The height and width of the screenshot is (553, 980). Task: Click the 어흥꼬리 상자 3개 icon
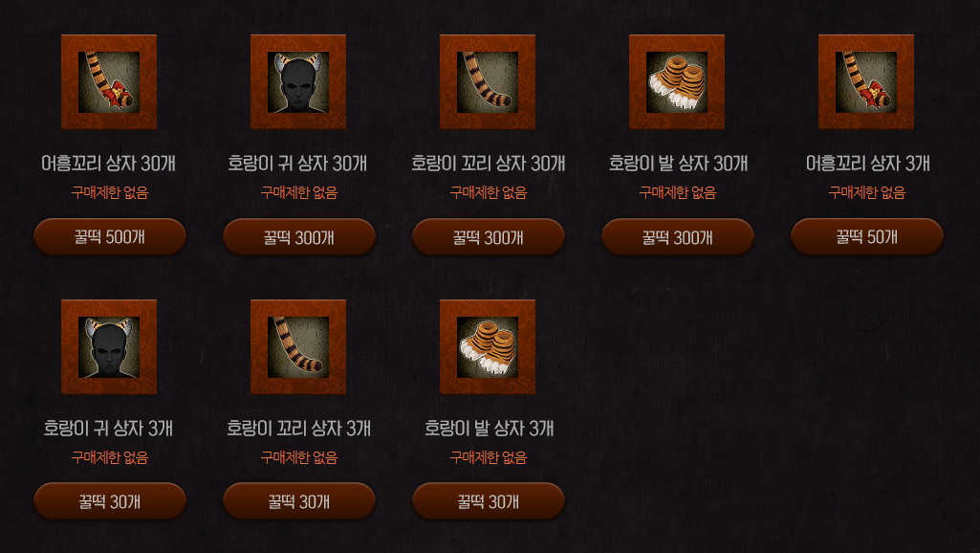(x=866, y=82)
